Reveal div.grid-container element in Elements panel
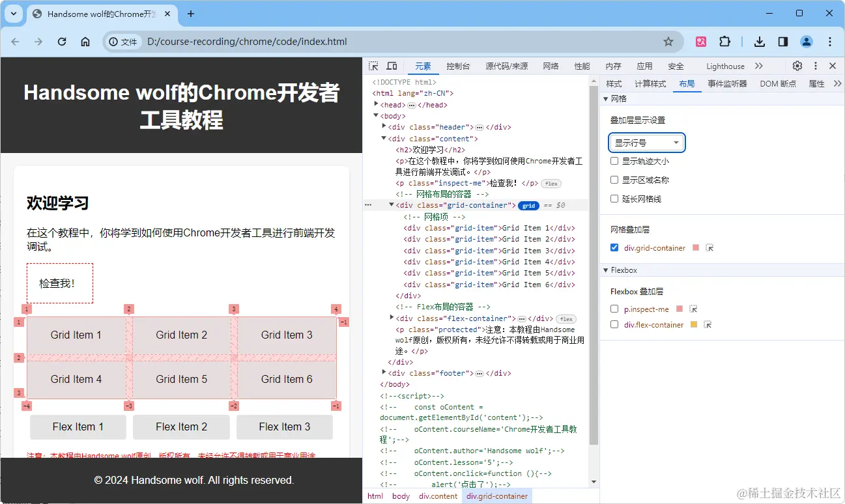 (x=709, y=248)
